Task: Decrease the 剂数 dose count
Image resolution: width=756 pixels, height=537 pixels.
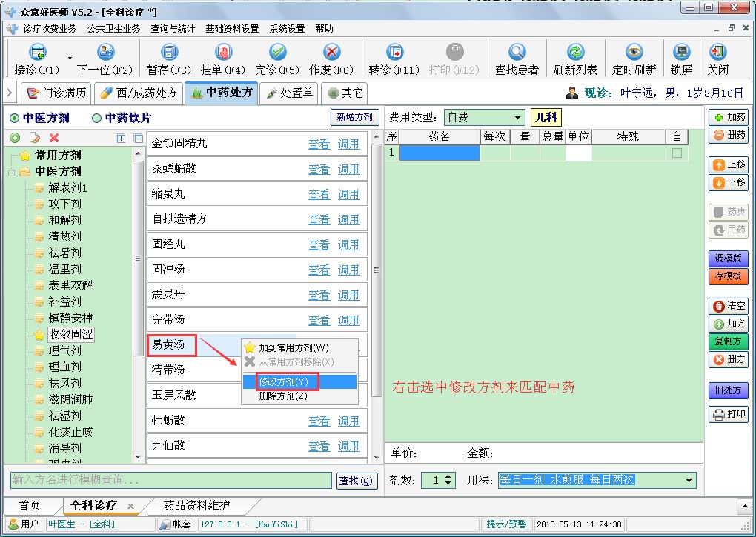Action: [448, 484]
